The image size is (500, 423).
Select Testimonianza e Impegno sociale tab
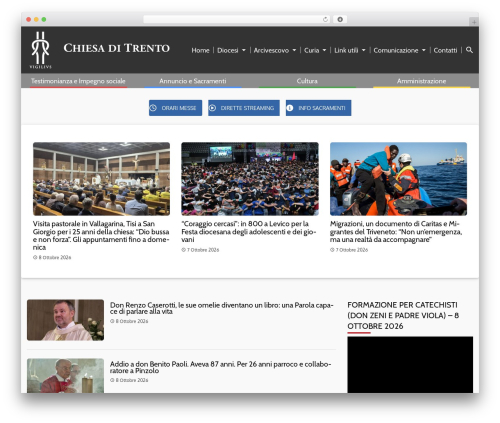pos(78,81)
